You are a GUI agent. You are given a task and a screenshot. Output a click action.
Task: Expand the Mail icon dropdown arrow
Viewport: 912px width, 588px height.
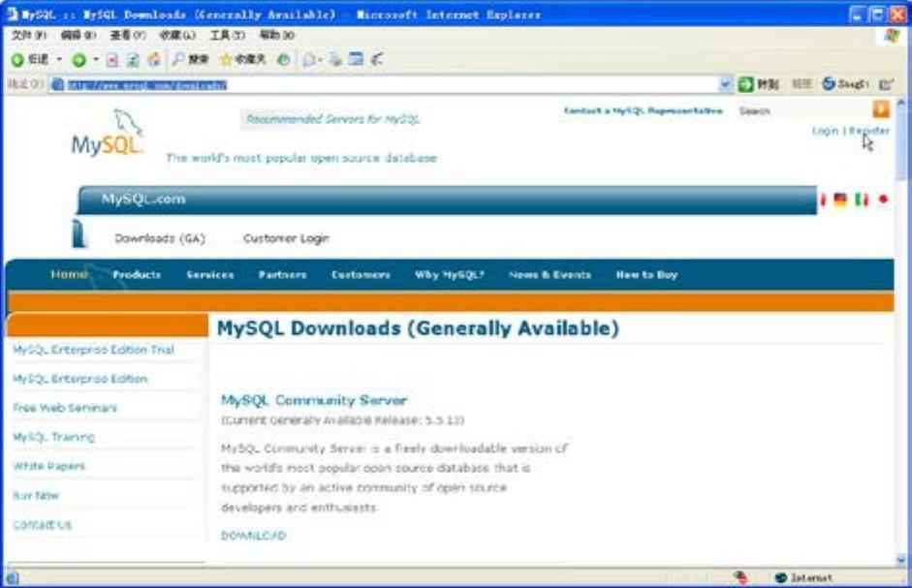320,59
